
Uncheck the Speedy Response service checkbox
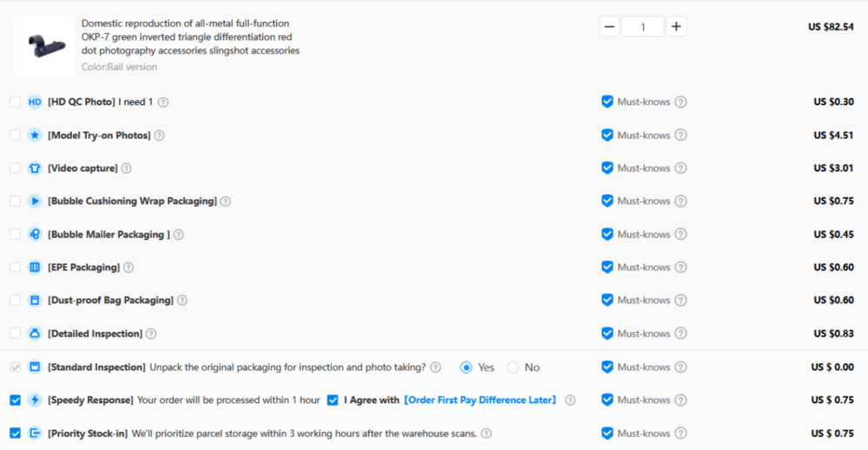[x=15, y=401]
